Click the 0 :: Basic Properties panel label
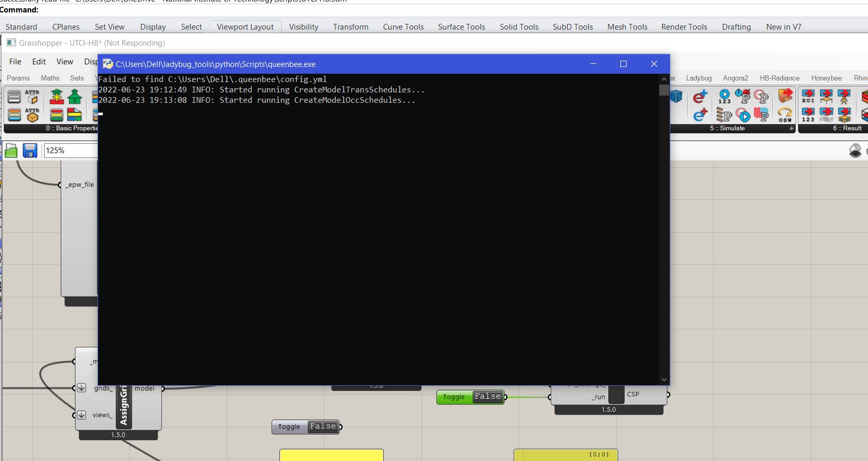Viewport: 868px width, 461px height. click(72, 128)
